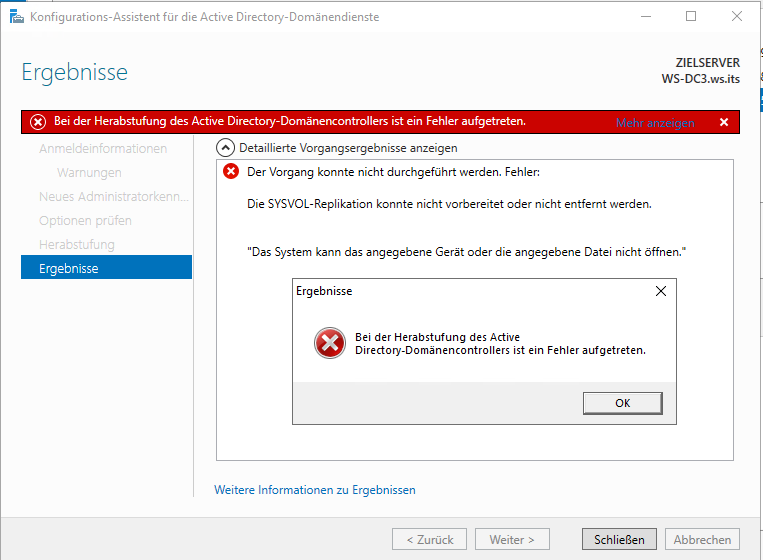Viewport: 763px width, 560px height.
Task: Open the 'Mehr anzeigen' link in the red banner
Action: [x=655, y=123]
